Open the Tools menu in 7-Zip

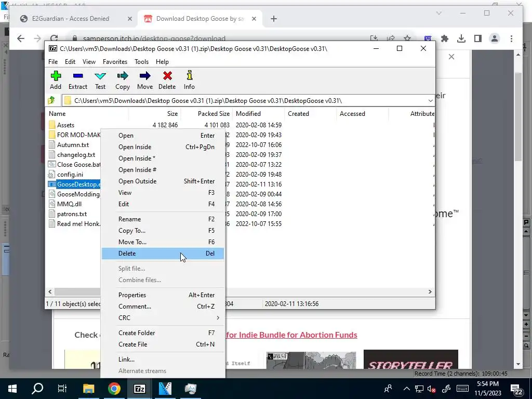point(141,62)
